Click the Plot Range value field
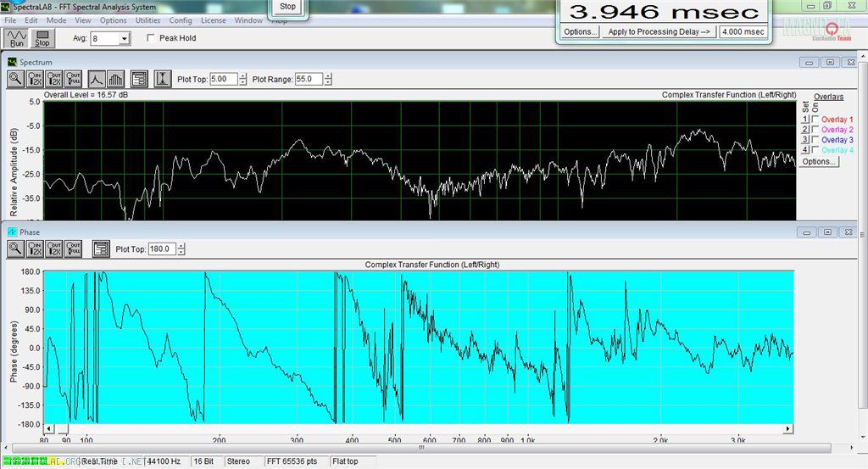Screen dimensions: 868x469 click(x=309, y=79)
